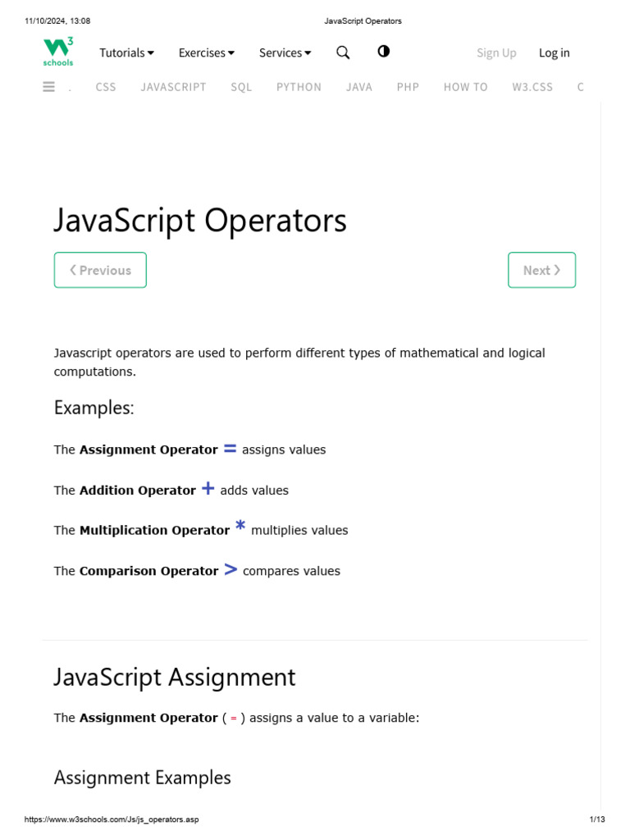This screenshot has height=840, width=630.
Task: Click the w3schools js_operators URL footer
Action: pyautogui.click(x=112, y=819)
